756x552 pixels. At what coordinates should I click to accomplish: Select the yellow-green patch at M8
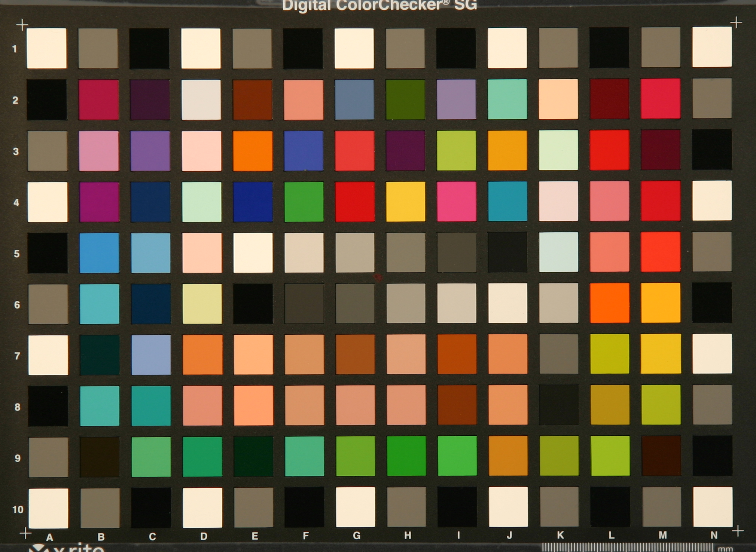click(x=661, y=405)
